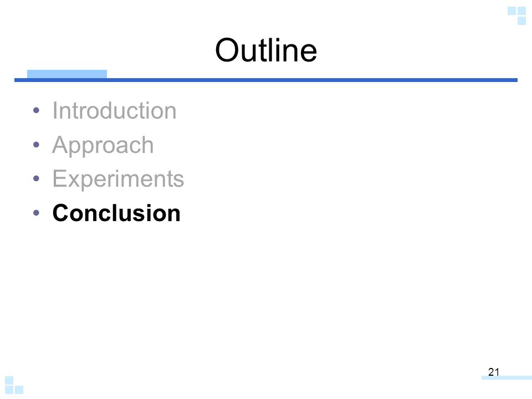Select the Introduction bullet text
The width and height of the screenshot is (532, 399).
point(114,111)
